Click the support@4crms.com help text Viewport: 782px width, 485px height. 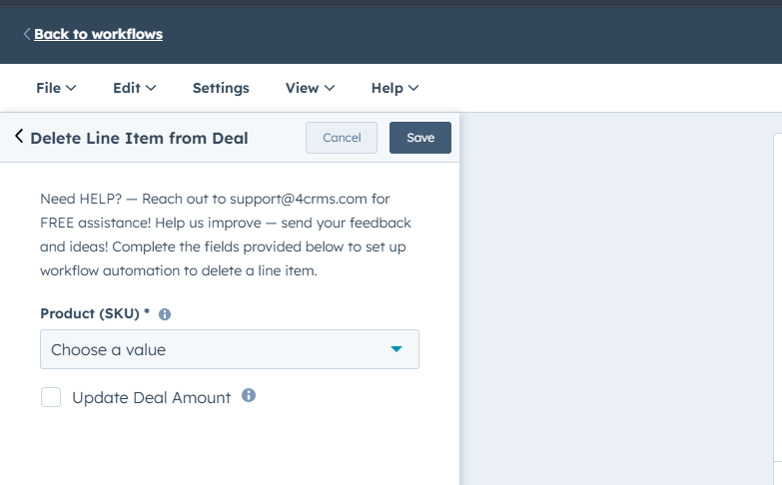[x=298, y=199]
